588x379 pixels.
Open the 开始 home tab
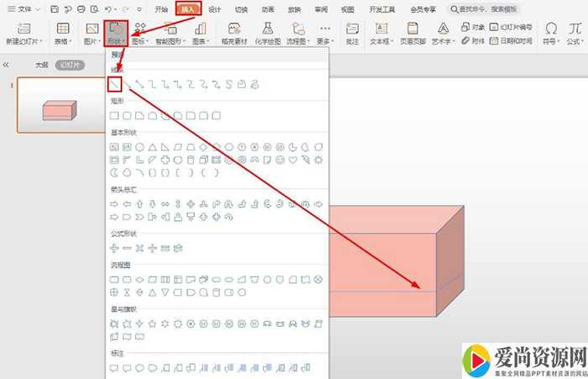point(161,9)
